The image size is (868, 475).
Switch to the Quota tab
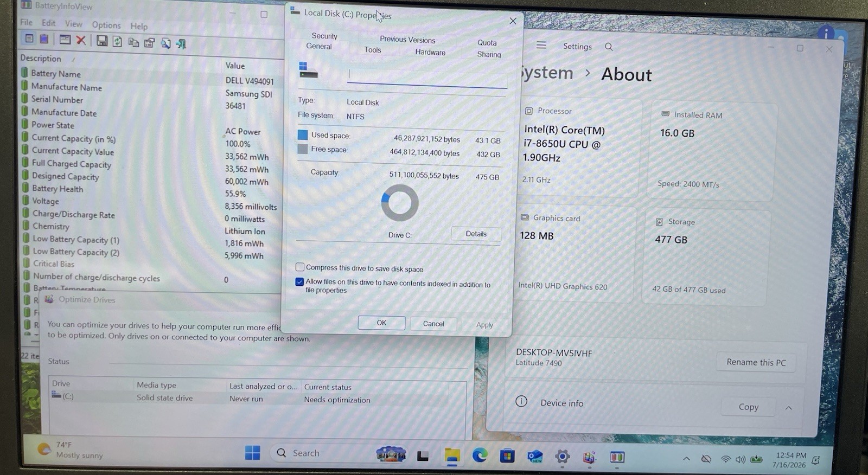point(487,43)
